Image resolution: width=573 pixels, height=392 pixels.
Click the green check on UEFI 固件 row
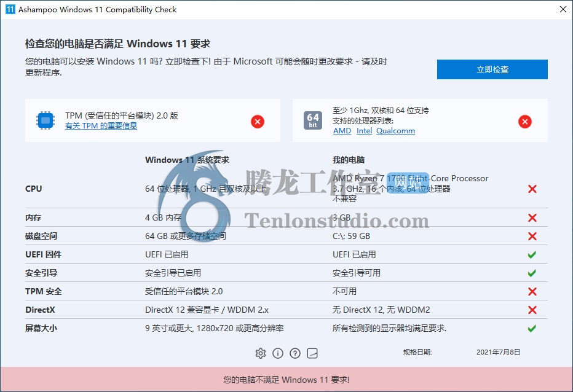tap(532, 254)
